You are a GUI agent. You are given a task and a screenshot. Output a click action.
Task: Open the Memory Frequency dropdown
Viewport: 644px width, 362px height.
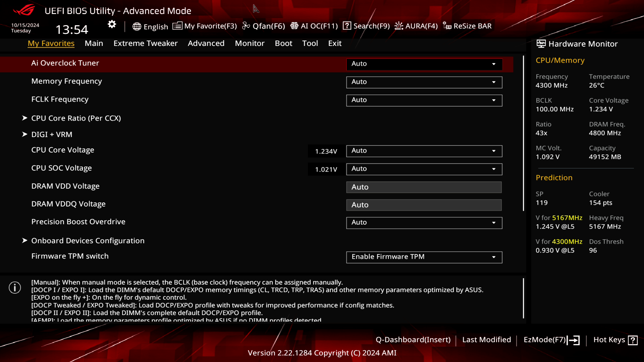(x=424, y=82)
